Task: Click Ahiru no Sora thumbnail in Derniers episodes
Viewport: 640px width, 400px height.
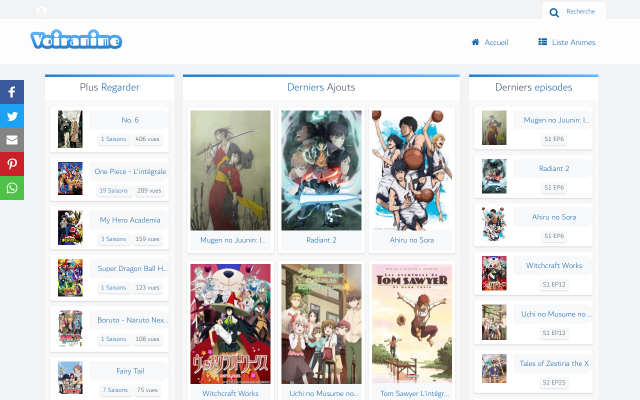Action: coord(494,224)
